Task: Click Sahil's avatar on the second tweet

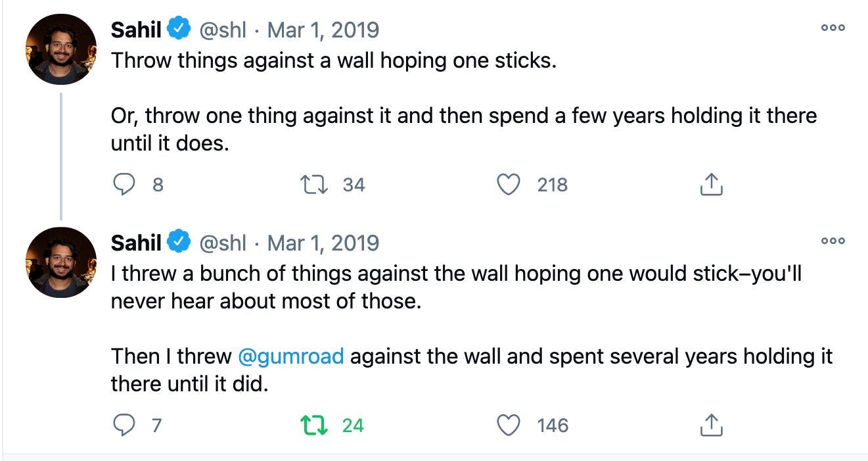Action: pyautogui.click(x=60, y=262)
